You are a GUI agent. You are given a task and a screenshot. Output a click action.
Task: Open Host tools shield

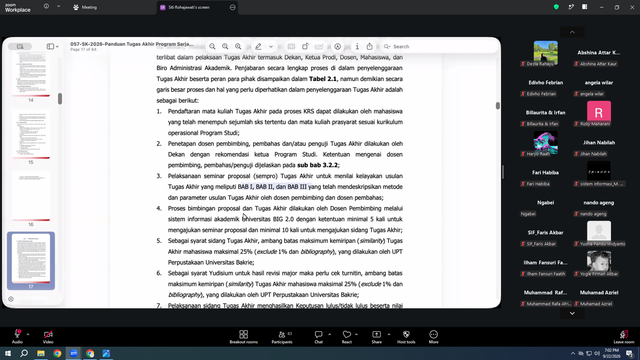coord(406,337)
